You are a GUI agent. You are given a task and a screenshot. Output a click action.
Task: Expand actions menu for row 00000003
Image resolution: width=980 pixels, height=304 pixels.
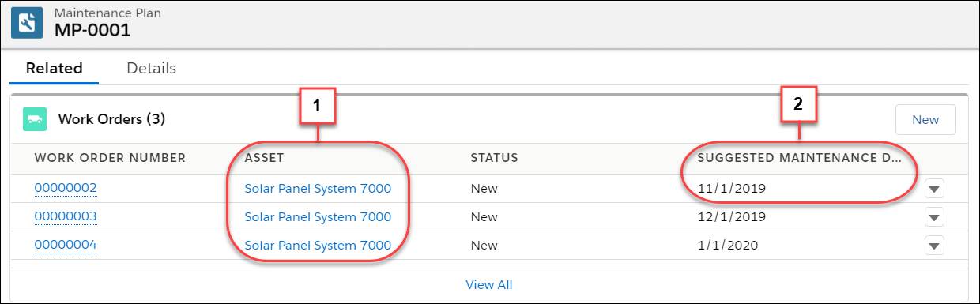pos(934,218)
